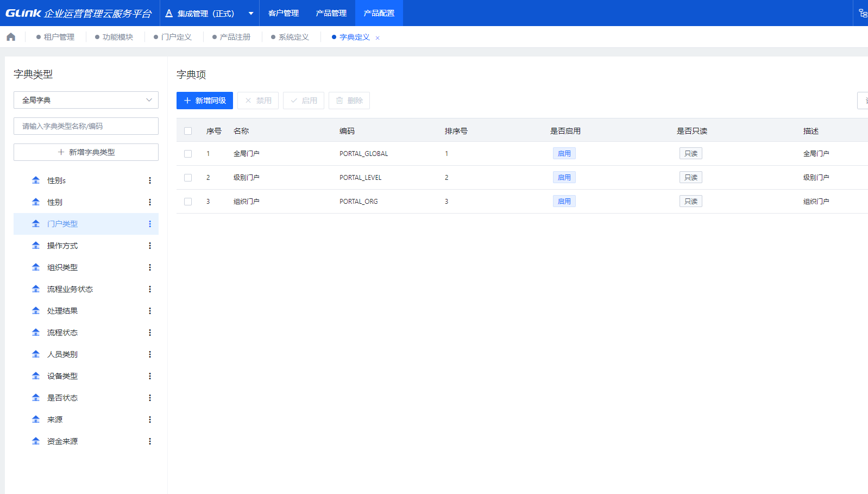Click the dictionary icon beside 性别s
868x494 pixels.
click(x=36, y=180)
